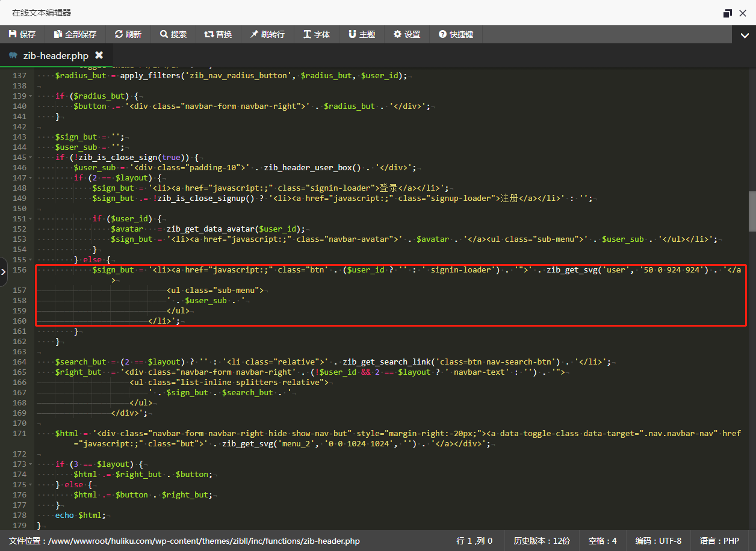Open the Theme (主题) picker

pos(361,34)
